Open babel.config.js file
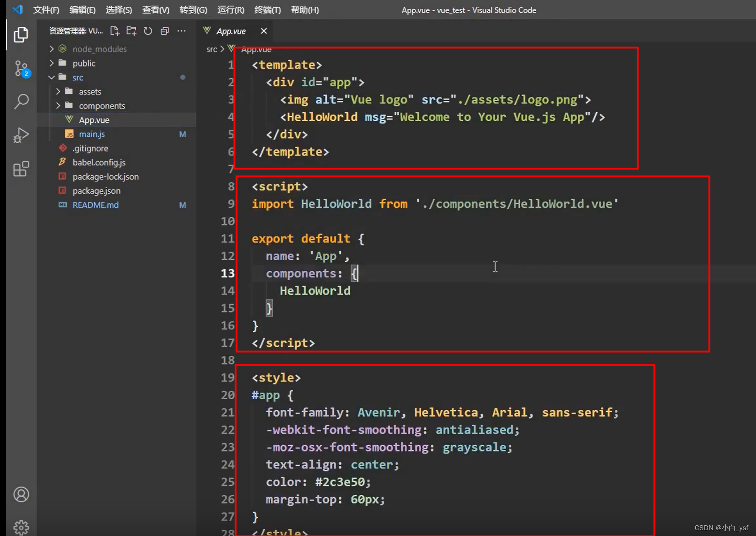 tap(117, 162)
